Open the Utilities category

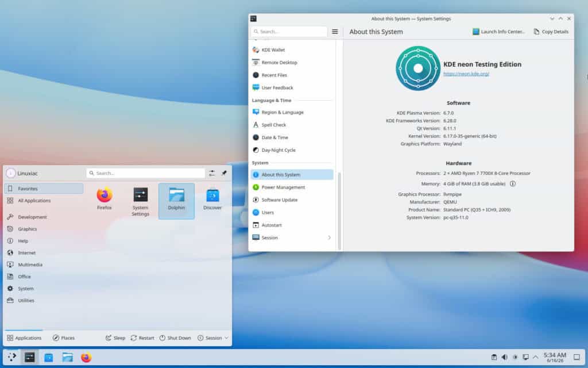click(44, 300)
